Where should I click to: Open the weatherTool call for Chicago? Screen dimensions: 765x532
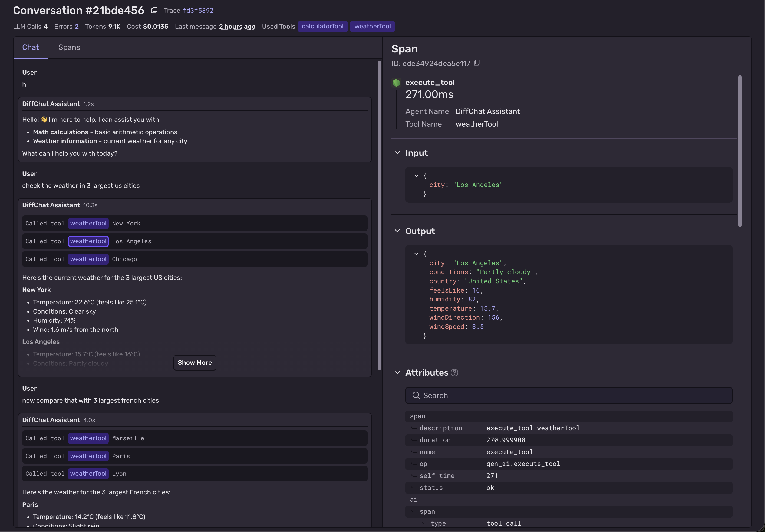click(x=88, y=259)
